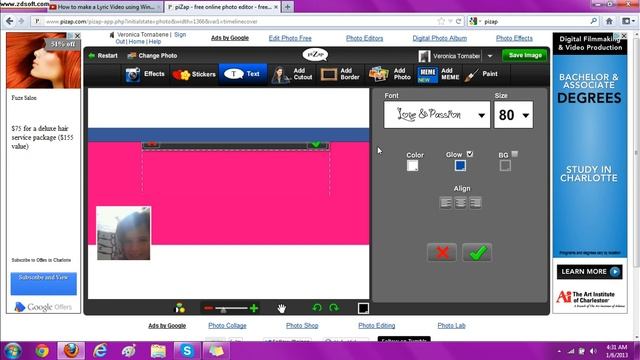The image size is (640, 360).
Task: Click the profile photo thumbnail on canvas
Action: coord(124,233)
